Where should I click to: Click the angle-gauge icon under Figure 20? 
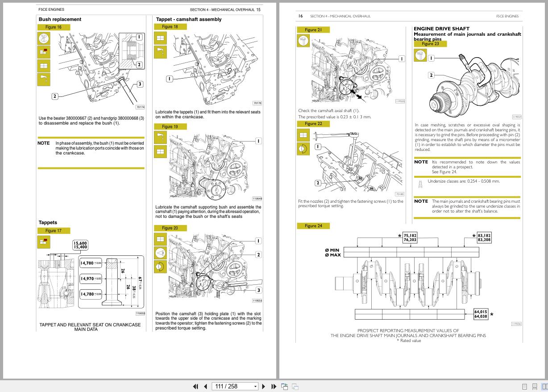point(161,253)
